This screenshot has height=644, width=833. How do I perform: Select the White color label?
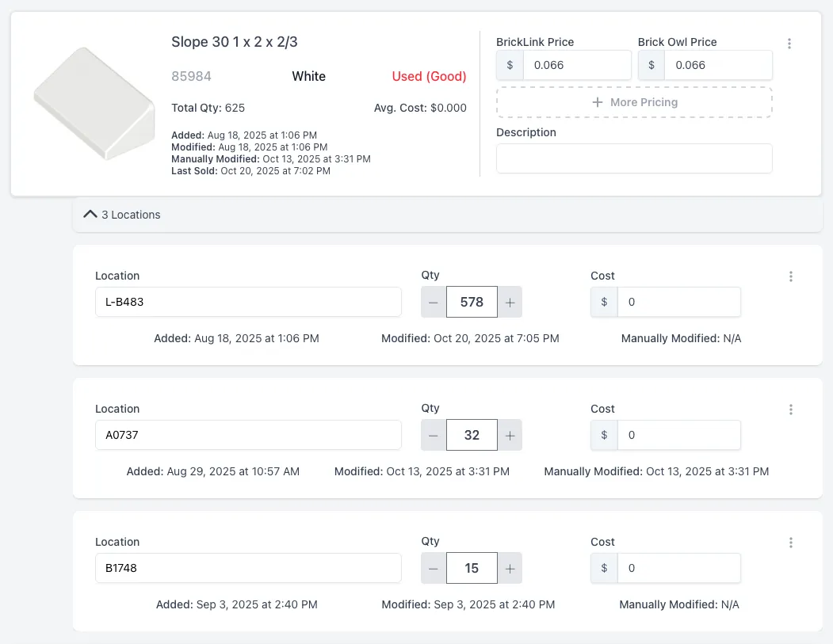(x=308, y=77)
